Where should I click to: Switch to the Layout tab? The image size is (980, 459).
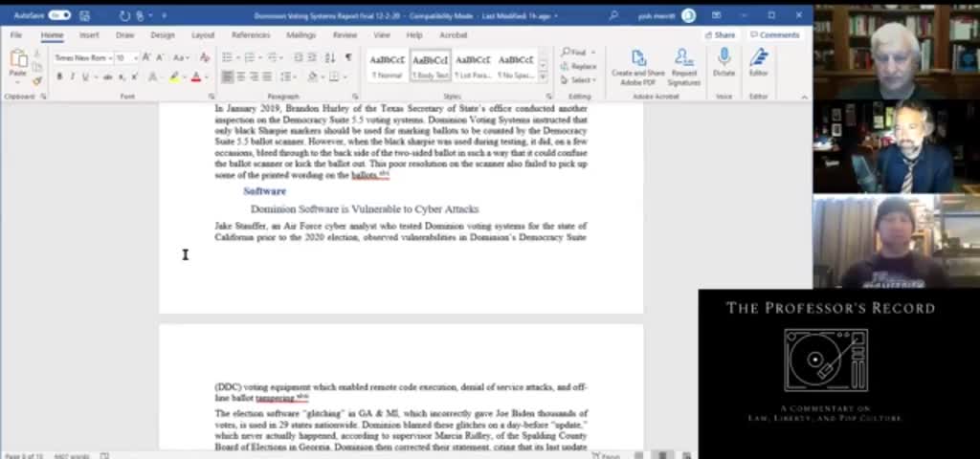203,35
